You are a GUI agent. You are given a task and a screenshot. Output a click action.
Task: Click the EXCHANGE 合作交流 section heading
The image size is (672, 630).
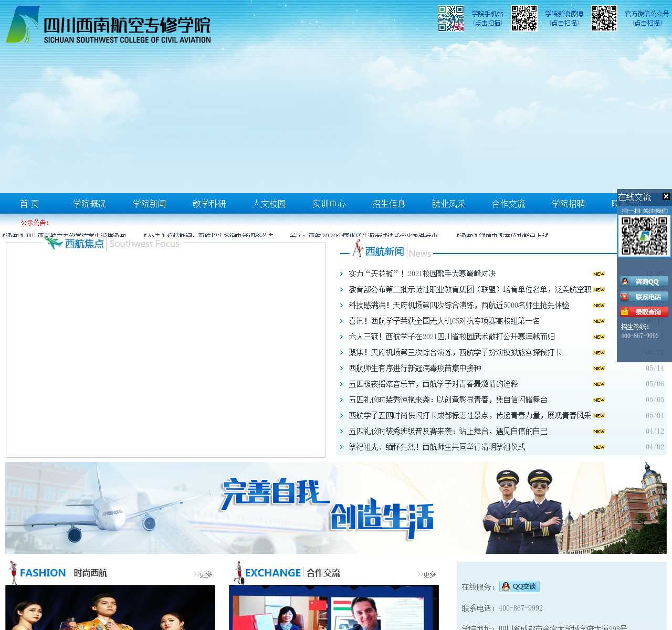292,573
